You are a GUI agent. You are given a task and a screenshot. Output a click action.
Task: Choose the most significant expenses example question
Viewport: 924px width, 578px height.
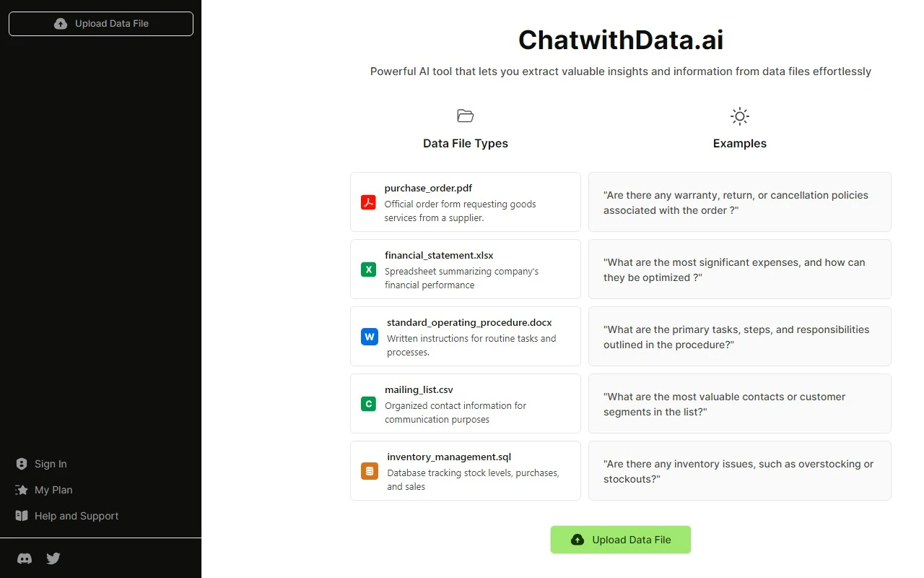[x=740, y=269]
